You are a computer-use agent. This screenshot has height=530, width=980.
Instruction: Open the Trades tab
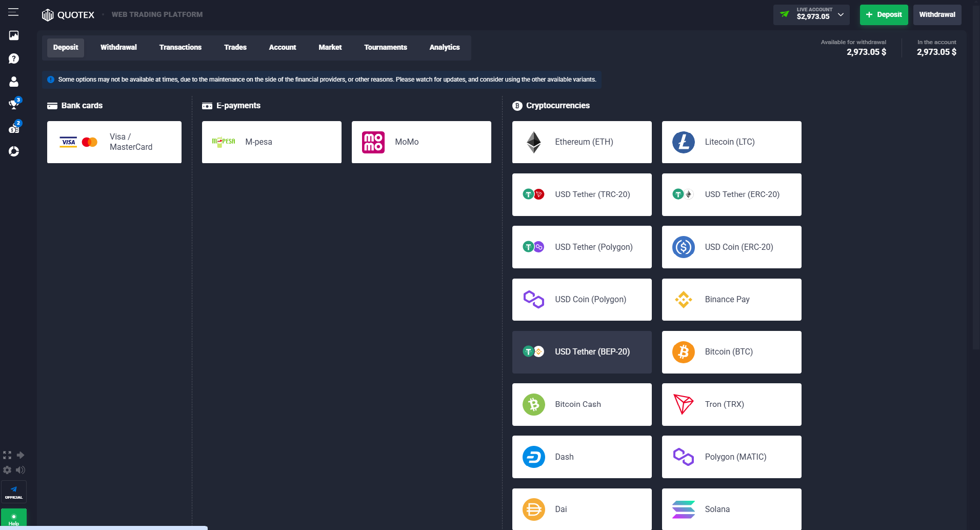click(x=235, y=48)
